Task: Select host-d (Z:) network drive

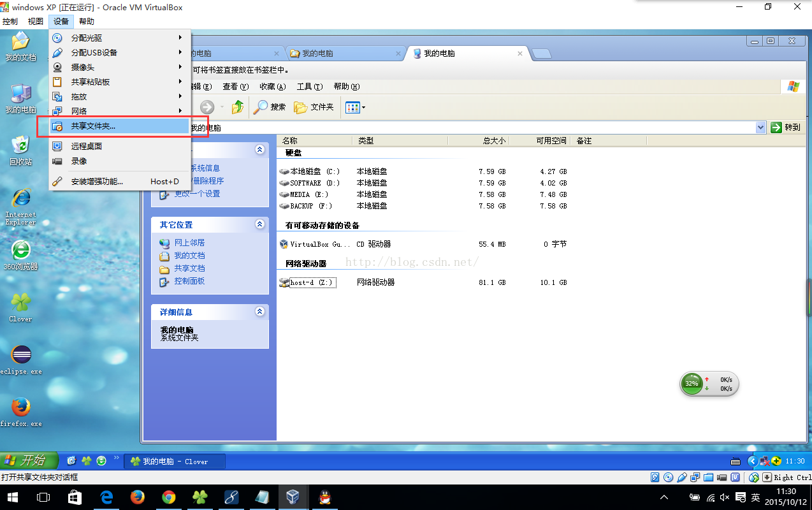Action: [x=307, y=282]
